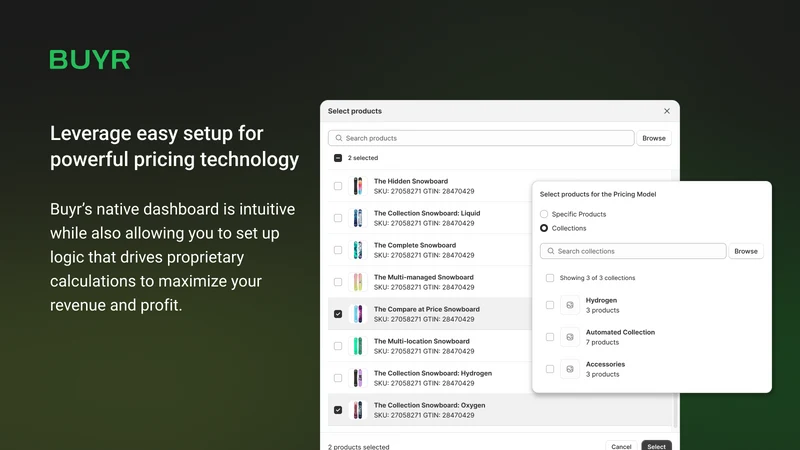Click The Compare at Price Snowboard thumbnail
800x450 pixels.
[x=358, y=314]
